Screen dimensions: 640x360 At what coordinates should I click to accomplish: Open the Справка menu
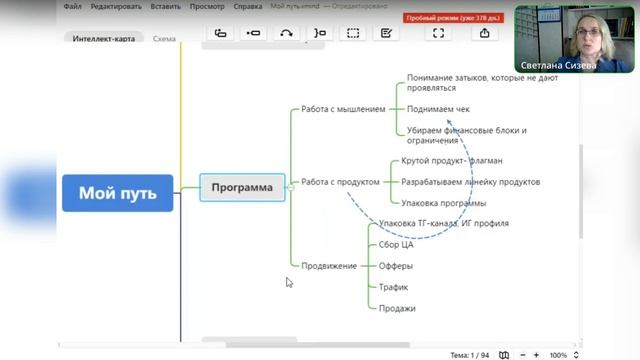click(248, 6)
